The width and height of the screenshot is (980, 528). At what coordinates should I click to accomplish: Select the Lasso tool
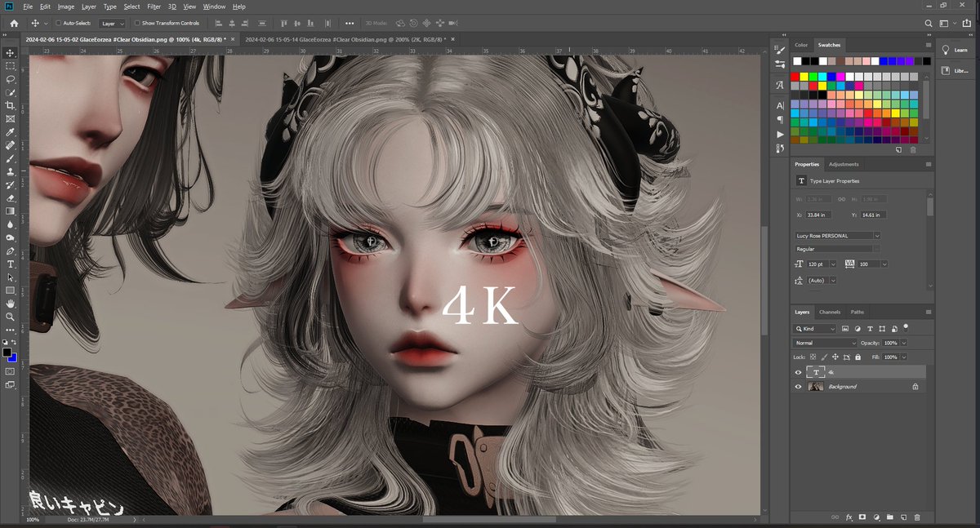pyautogui.click(x=10, y=79)
